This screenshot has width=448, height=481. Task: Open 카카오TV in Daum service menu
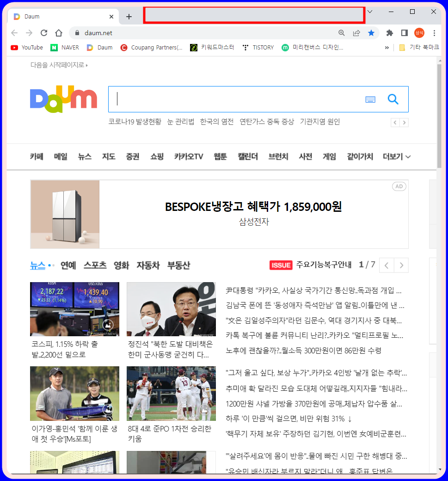click(x=189, y=157)
